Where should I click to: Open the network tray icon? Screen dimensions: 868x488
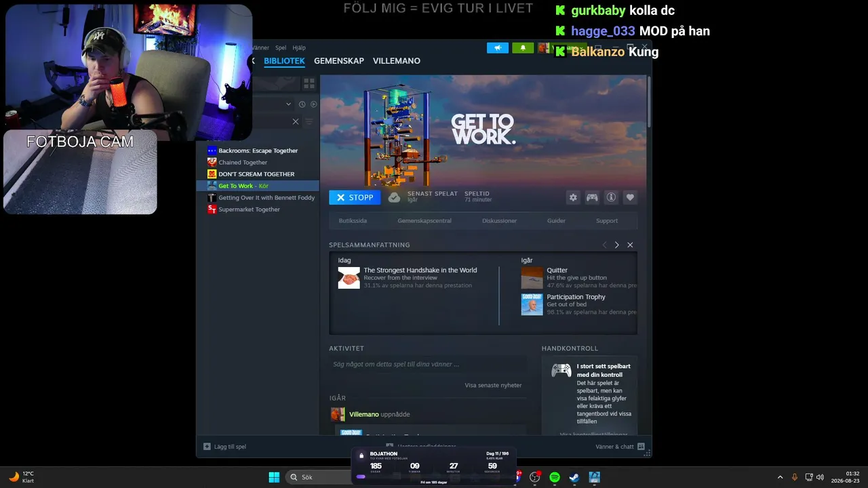(x=809, y=477)
